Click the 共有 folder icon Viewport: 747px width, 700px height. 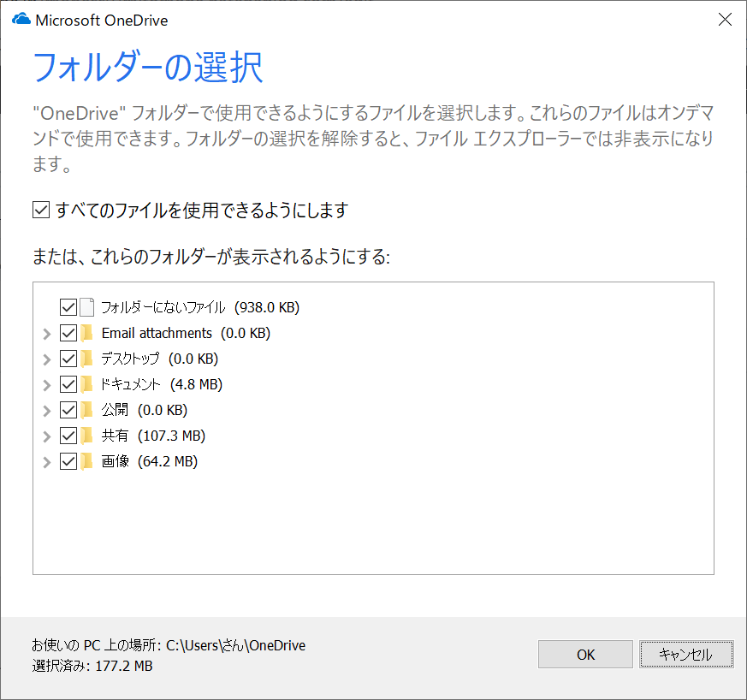[x=86, y=436]
